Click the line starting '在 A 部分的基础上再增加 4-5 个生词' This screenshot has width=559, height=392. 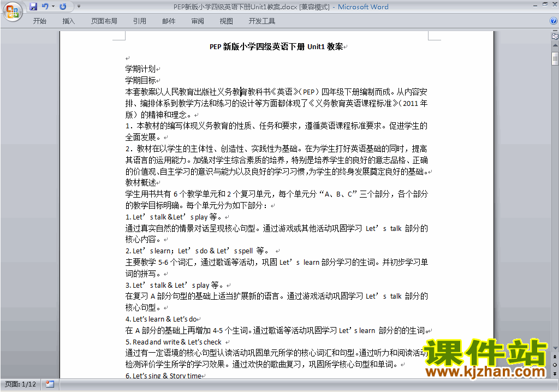276,330
